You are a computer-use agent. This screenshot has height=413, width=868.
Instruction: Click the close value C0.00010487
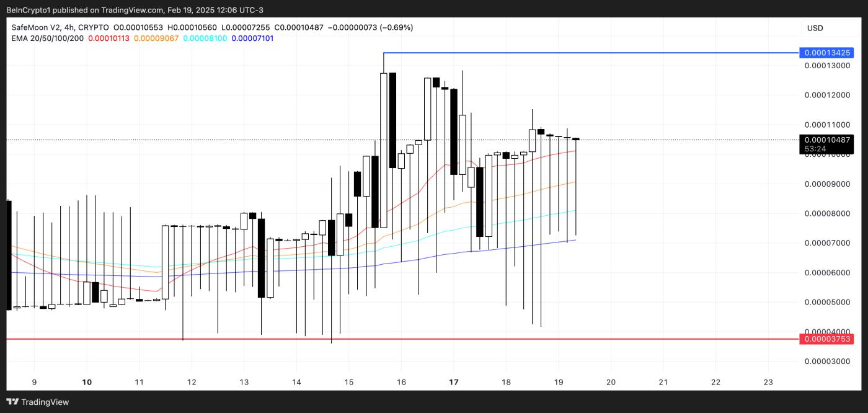299,27
